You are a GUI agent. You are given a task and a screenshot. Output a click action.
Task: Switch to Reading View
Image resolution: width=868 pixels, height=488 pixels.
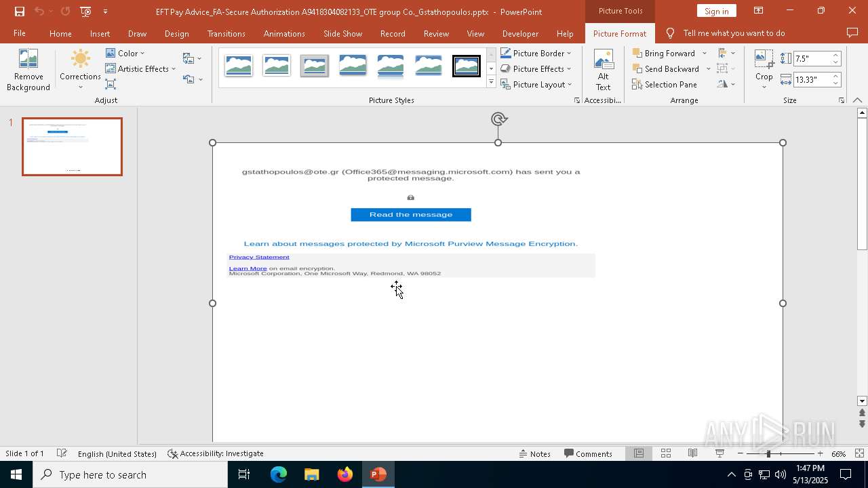(x=692, y=453)
